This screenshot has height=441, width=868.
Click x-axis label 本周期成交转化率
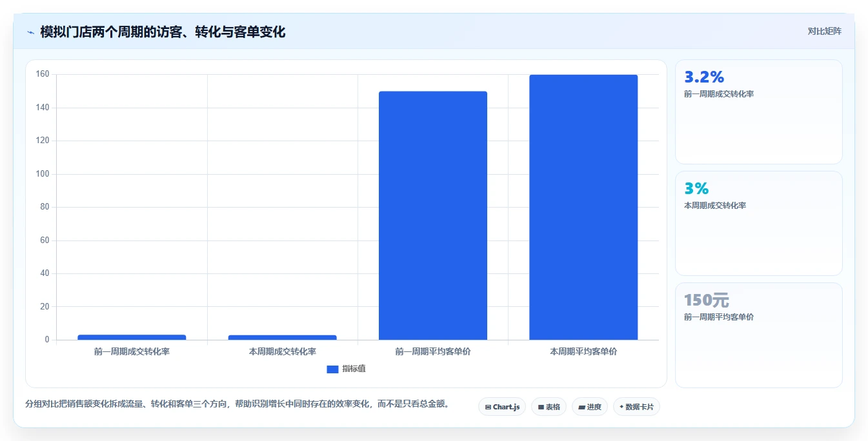tap(283, 352)
